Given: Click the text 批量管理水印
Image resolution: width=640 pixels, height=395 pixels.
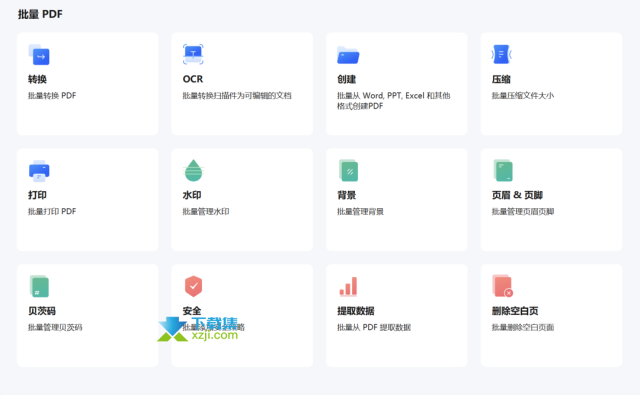Looking at the screenshot, I should 206,211.
